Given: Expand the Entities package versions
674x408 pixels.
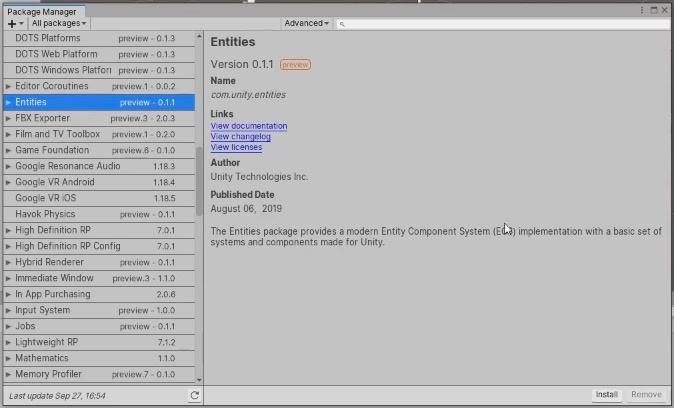Looking at the screenshot, I should [x=8, y=102].
